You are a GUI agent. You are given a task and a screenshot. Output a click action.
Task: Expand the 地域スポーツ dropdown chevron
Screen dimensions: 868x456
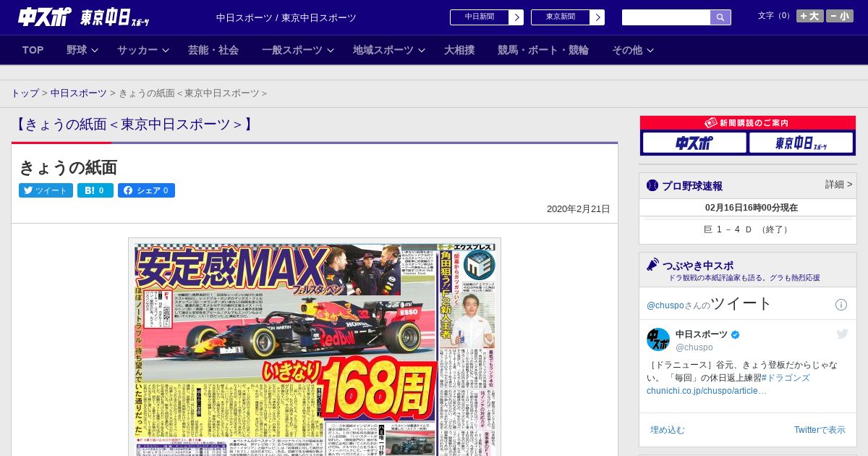pos(422,50)
